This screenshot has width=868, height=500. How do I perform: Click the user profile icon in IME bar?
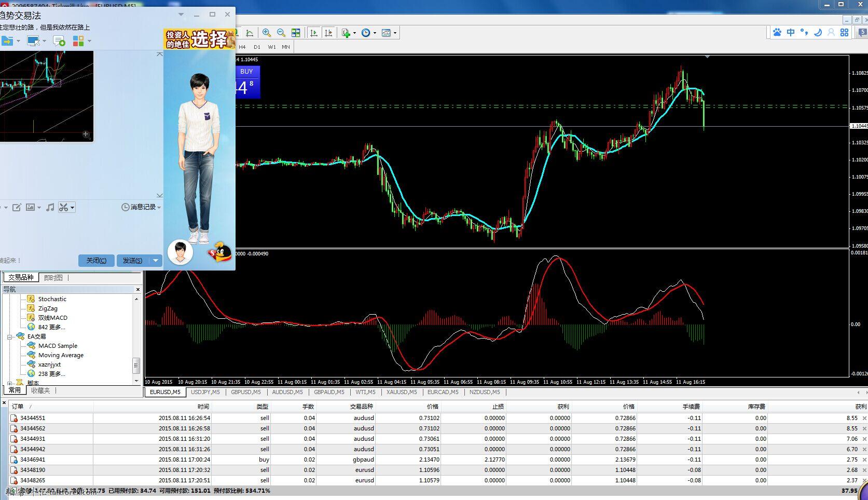[831, 32]
